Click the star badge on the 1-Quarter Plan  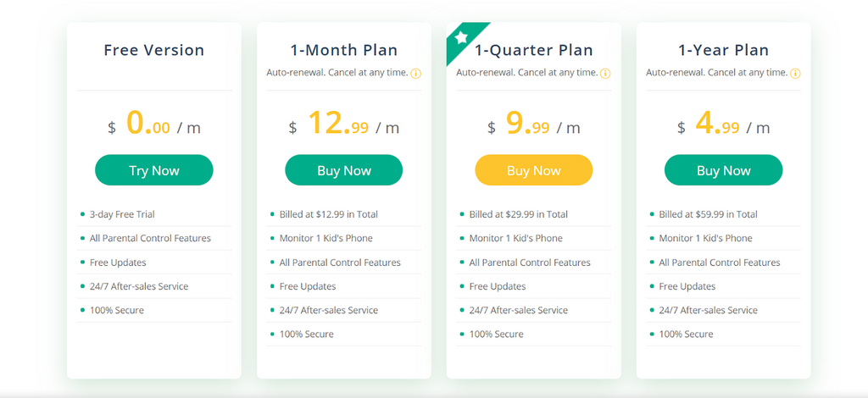point(461,37)
